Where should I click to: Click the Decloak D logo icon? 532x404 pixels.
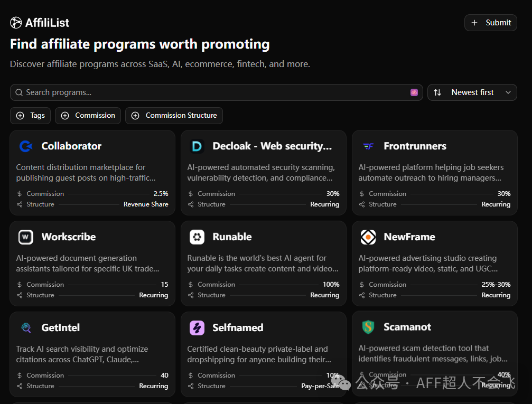(197, 146)
